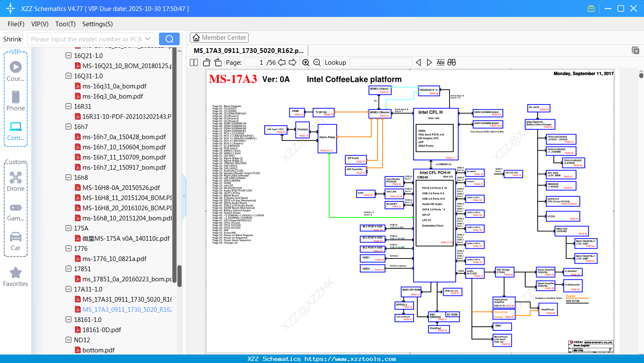Viewport: 644px width, 363px height.
Task: Collapse the left panel using splitter handle
Action: point(184,195)
